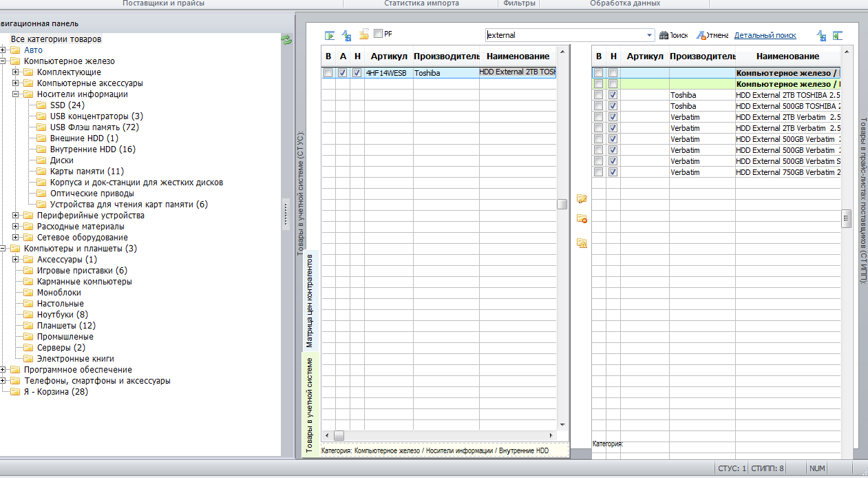Image resolution: width=868 pixels, height=478 pixels.
Task: Select Планшеты (12) category
Action: pyautogui.click(x=66, y=326)
